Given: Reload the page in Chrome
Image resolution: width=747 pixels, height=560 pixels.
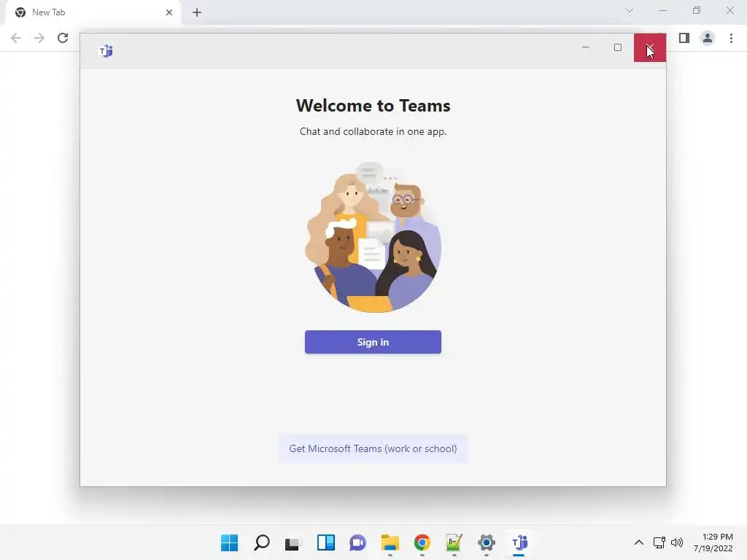Looking at the screenshot, I should (63, 38).
